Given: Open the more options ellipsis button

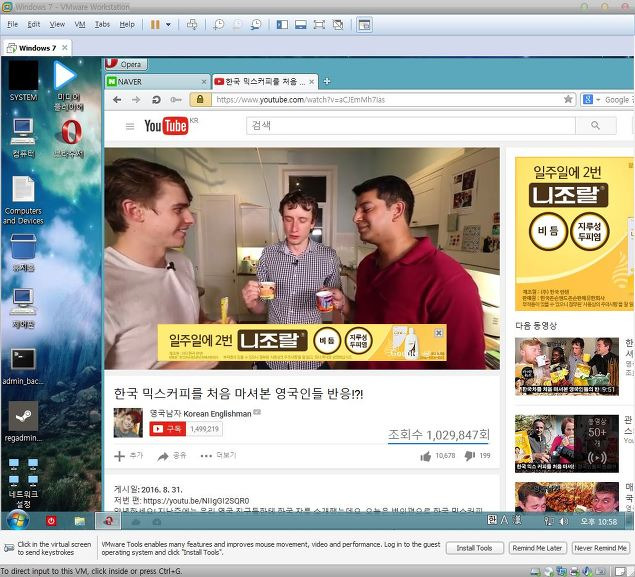Looking at the screenshot, I should (218, 456).
